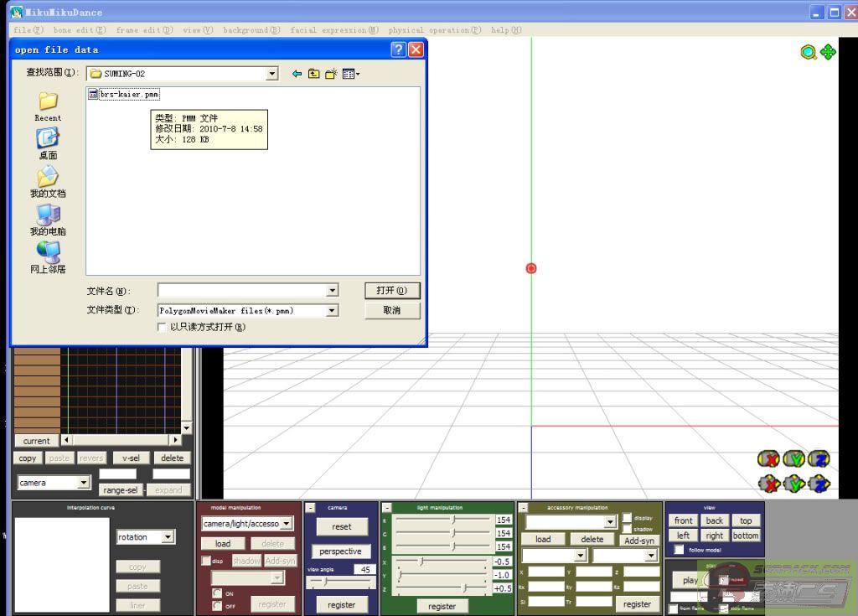The image size is (858, 616).
Task: Click the green four-arrow pan view icon
Action: tap(828, 52)
